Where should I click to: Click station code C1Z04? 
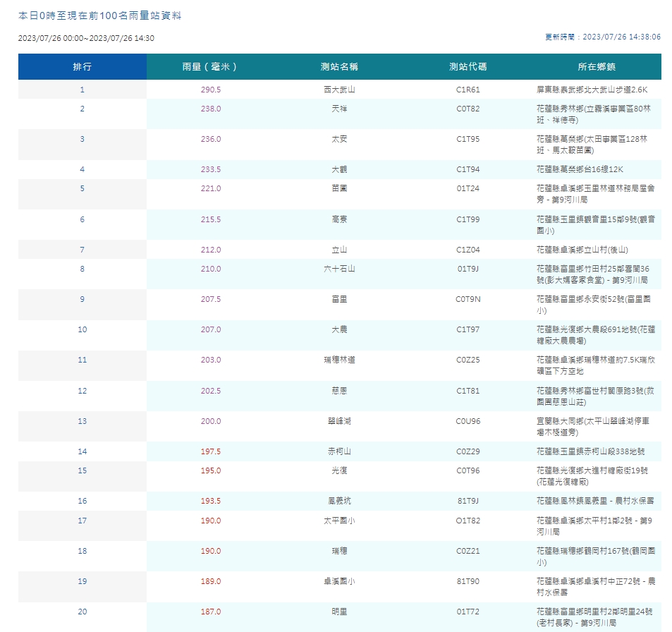(468, 250)
